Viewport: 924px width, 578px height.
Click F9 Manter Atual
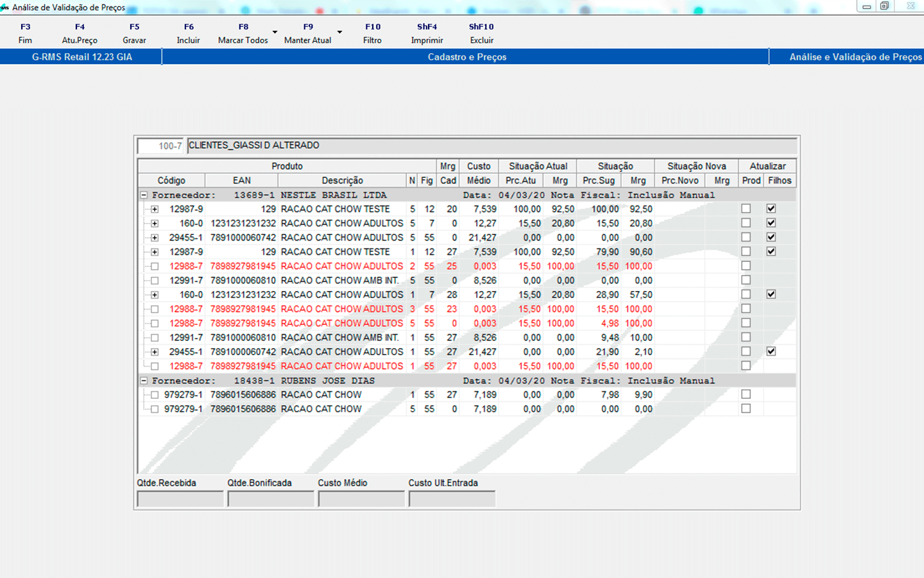point(307,33)
